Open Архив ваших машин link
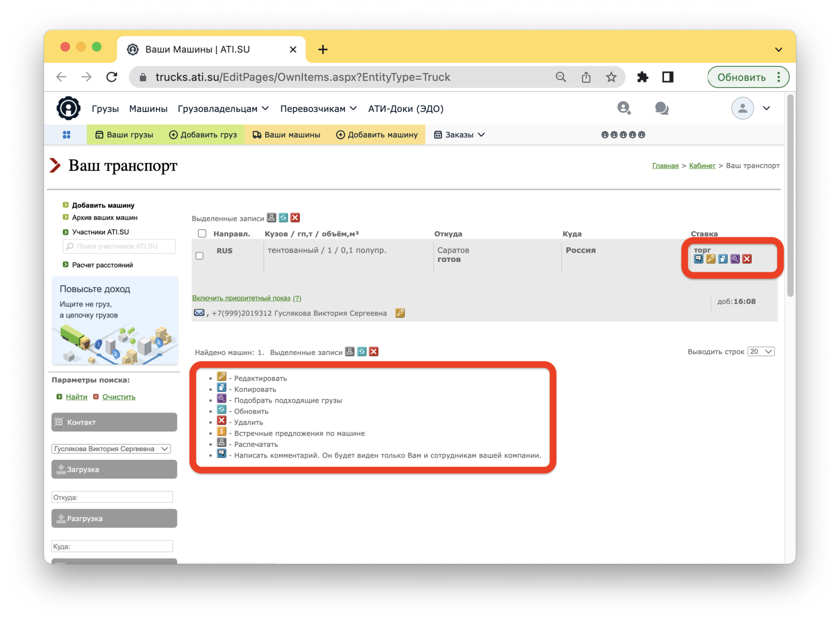 pos(104,217)
